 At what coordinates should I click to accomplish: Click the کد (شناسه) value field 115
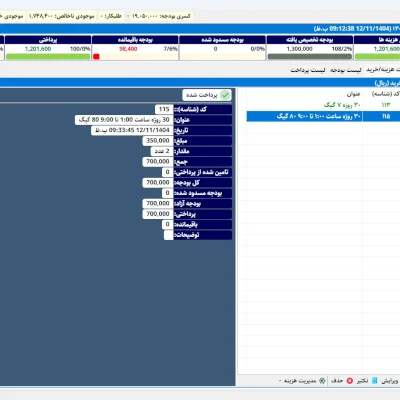pyautogui.click(x=164, y=109)
